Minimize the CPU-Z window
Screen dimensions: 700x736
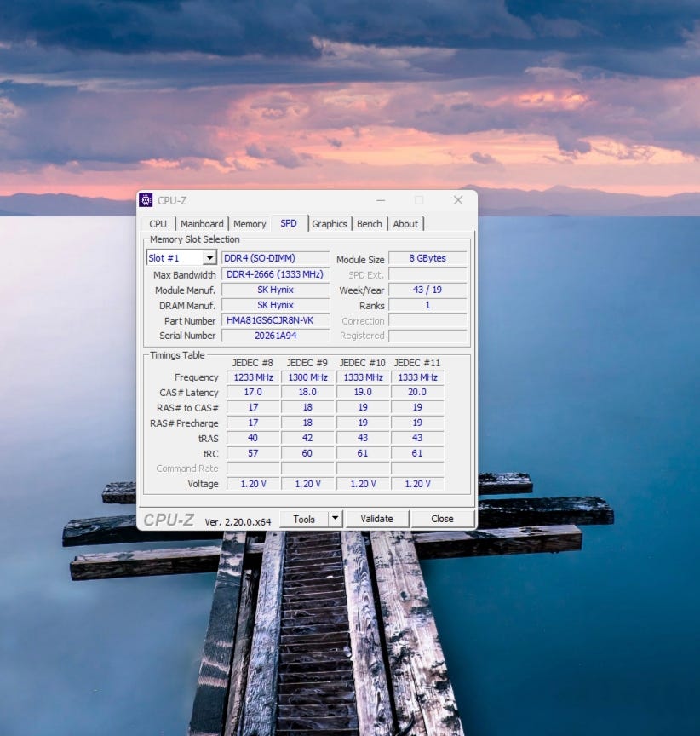(381, 200)
